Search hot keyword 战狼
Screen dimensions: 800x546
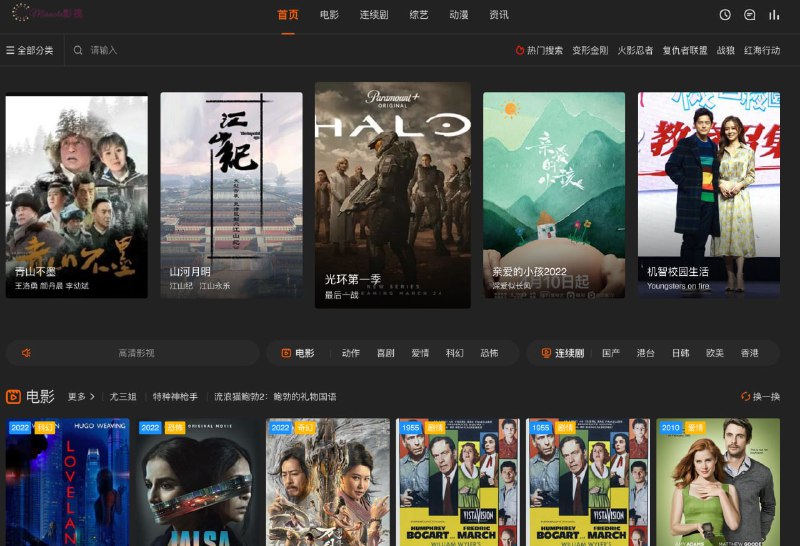[x=726, y=50]
